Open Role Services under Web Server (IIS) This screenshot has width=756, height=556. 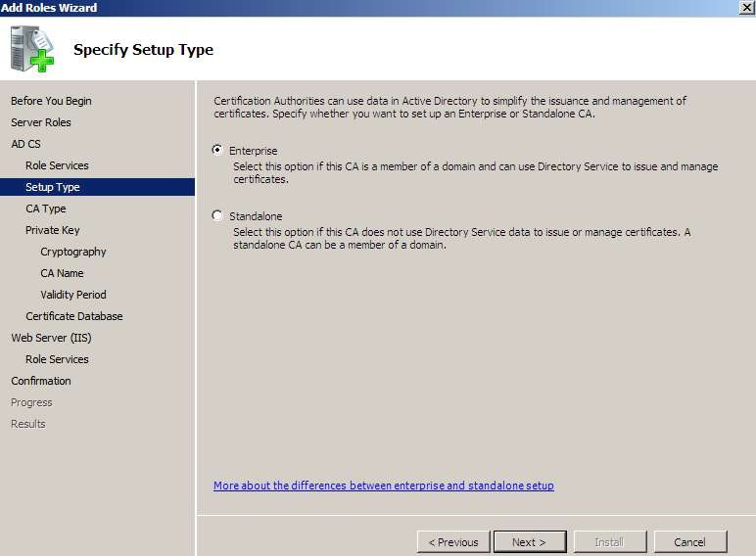(x=57, y=359)
